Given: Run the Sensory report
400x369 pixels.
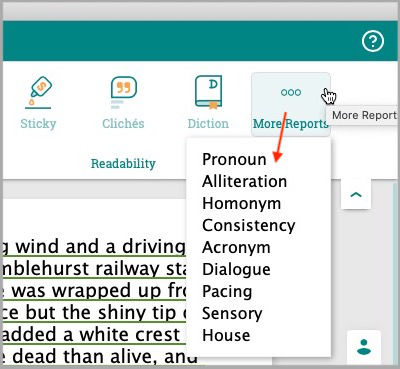Looking at the screenshot, I should pos(232,313).
